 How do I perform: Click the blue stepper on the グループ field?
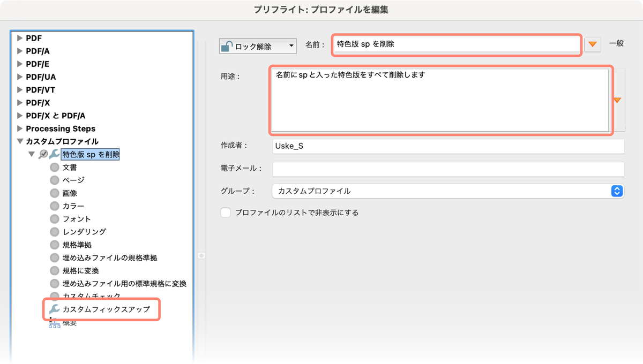click(617, 191)
